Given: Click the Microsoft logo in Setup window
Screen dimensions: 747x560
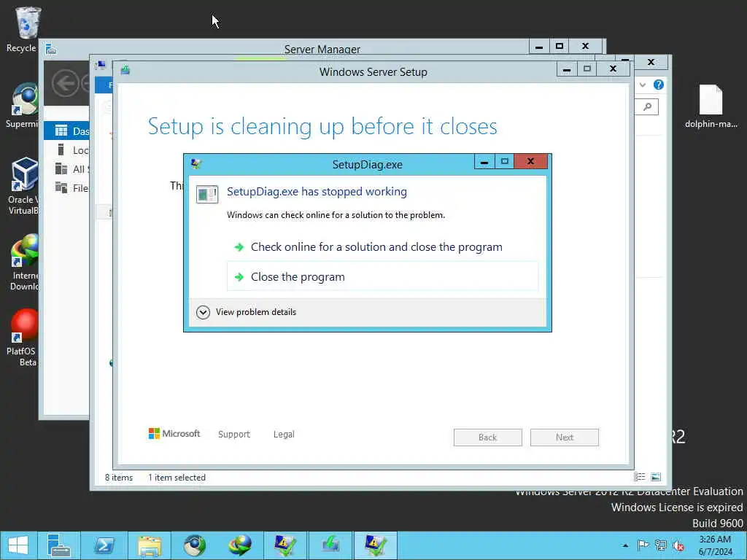Looking at the screenshot, I should tap(174, 433).
